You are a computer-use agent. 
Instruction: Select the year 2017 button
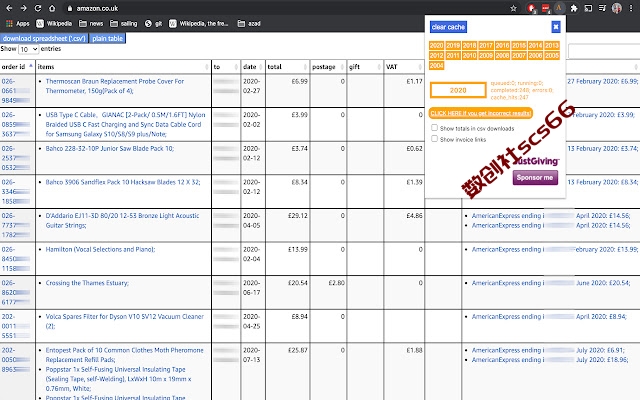(x=486, y=45)
